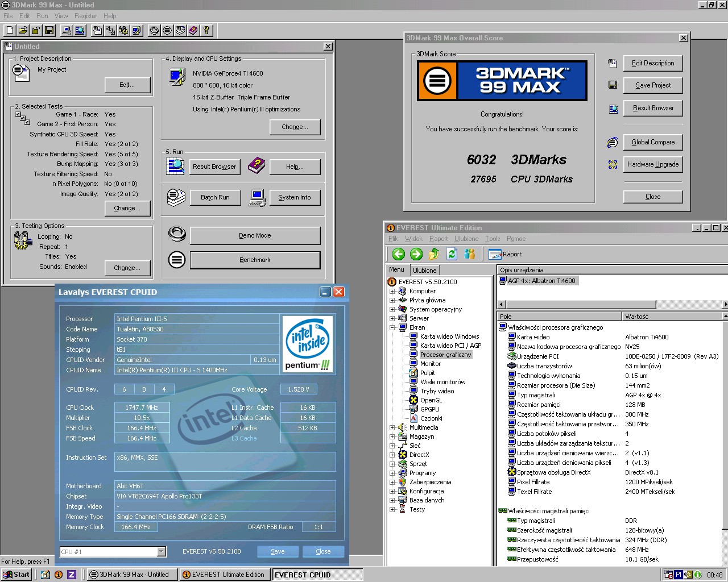728x582 pixels.
Task: Select Karta wideo Windows in EVEREST tree
Action: (449, 336)
